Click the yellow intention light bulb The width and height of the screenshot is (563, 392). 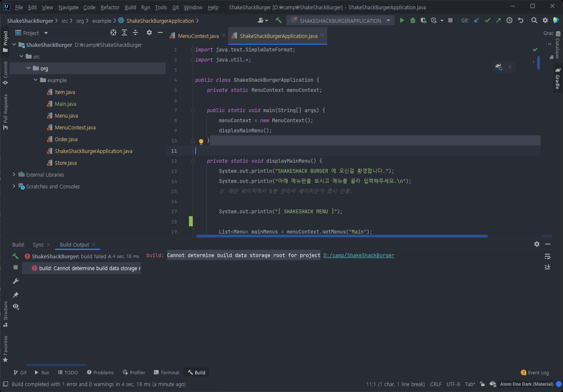[201, 142]
